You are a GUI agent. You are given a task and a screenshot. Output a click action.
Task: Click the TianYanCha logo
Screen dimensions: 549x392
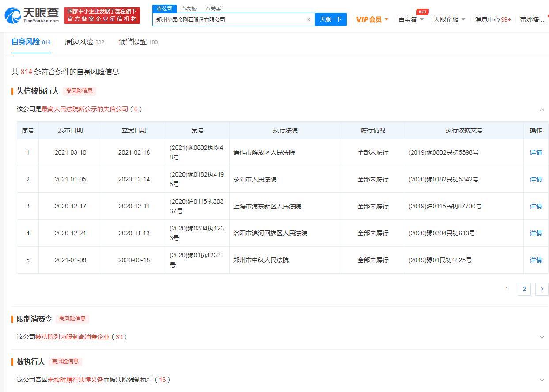32,15
